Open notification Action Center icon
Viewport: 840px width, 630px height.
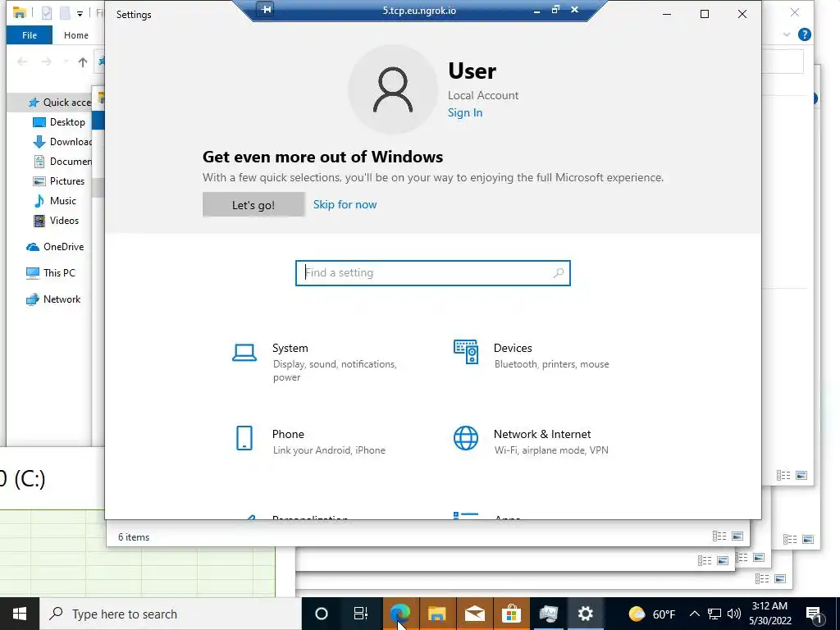coord(814,614)
